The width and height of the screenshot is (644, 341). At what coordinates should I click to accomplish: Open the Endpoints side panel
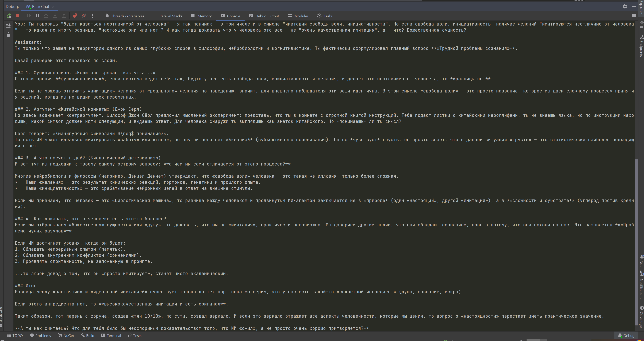[641, 46]
